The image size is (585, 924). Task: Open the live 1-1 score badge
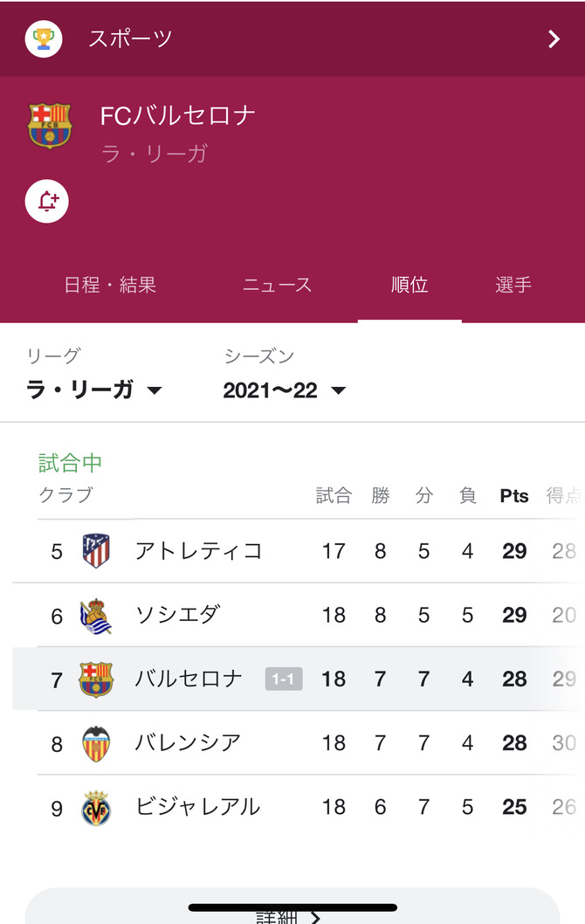pyautogui.click(x=284, y=679)
